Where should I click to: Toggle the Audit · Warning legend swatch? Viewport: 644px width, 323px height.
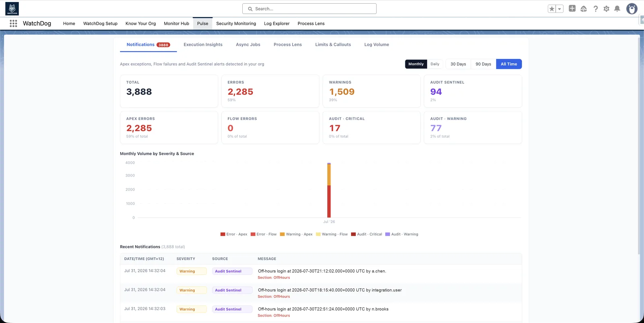click(x=387, y=234)
